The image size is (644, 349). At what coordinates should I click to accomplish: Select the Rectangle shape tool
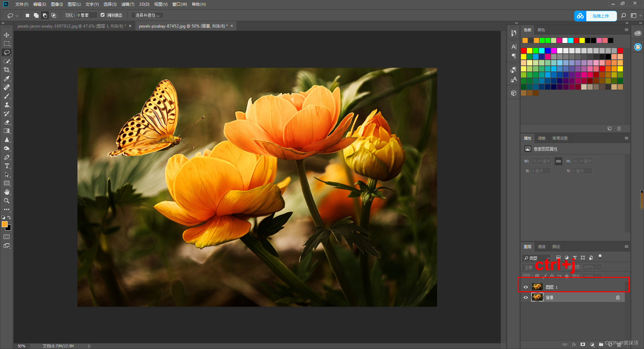7,183
